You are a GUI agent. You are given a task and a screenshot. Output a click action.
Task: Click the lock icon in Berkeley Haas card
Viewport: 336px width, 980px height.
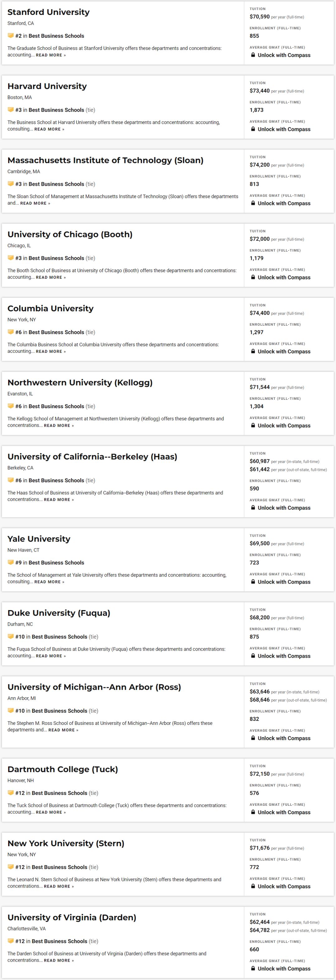253,508
